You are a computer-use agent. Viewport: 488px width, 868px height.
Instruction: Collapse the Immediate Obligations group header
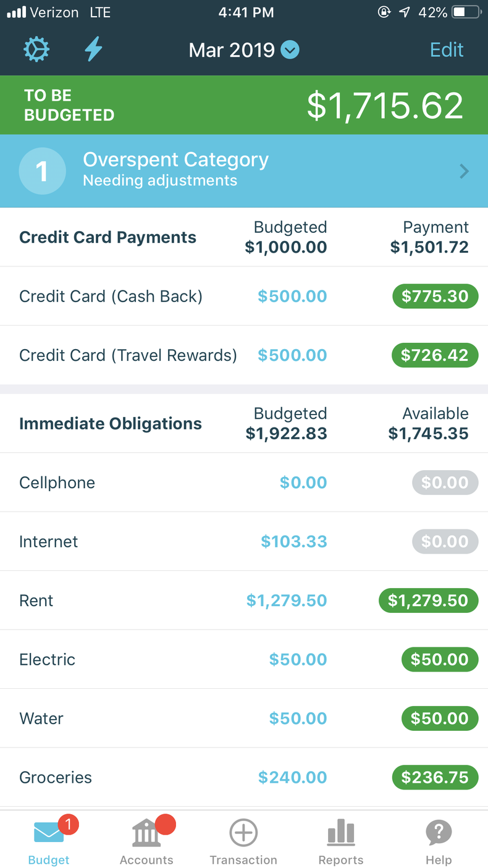(x=111, y=424)
